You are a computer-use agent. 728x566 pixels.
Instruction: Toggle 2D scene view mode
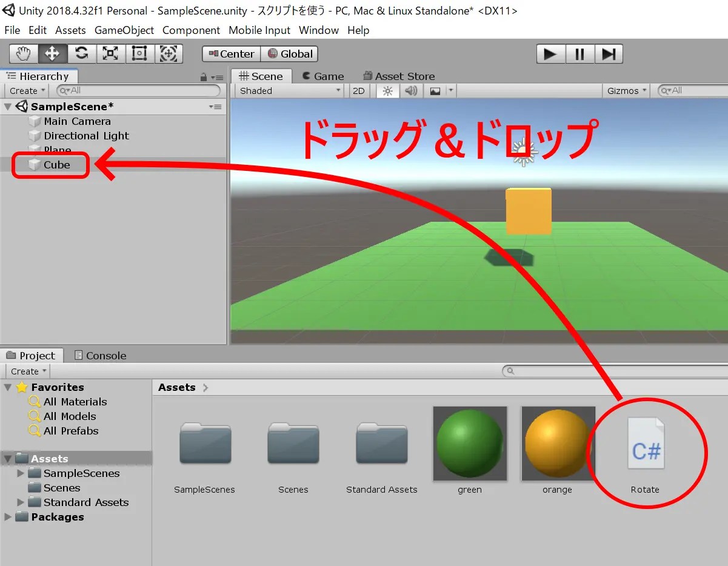[x=359, y=91]
